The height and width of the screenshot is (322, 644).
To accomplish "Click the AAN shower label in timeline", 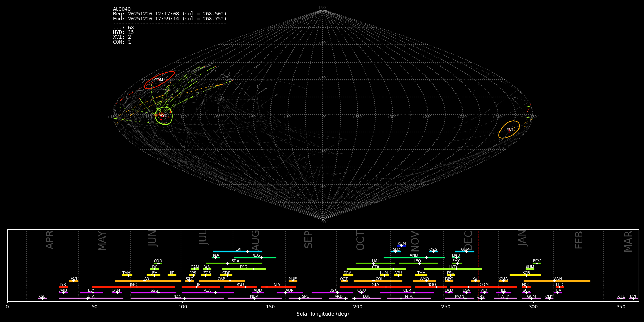I will pyautogui.click(x=558, y=279).
